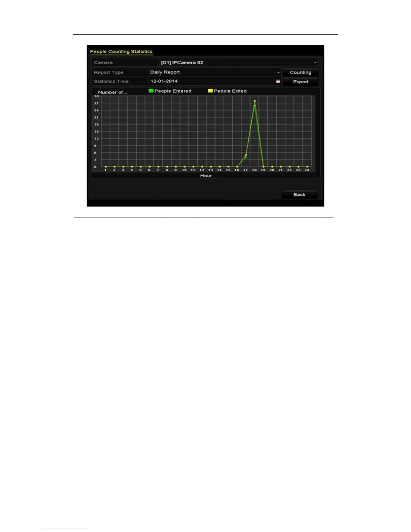The height and width of the screenshot is (532, 411).
Task: Open the Camera dropdown list
Action: tap(239, 62)
